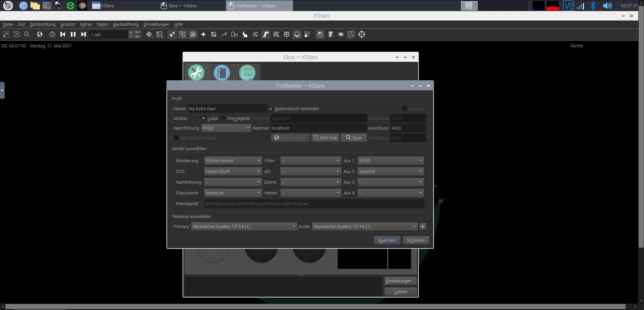Select the Fremdgerät mode radio button
644x310 pixels.
point(223,118)
